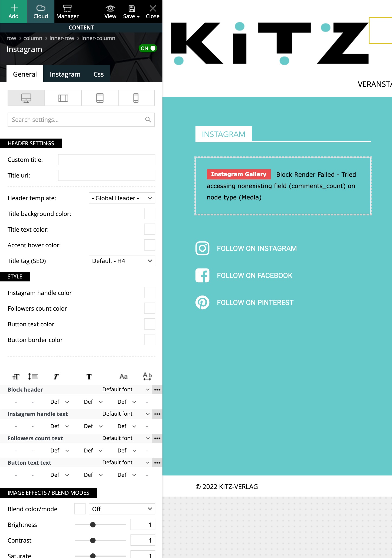Open Block header font style dropdown
Viewport: 392px width, 558px height.
(x=60, y=402)
